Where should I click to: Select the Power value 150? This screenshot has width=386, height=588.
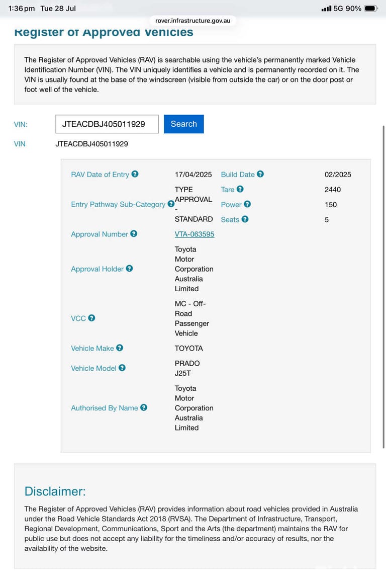click(331, 204)
